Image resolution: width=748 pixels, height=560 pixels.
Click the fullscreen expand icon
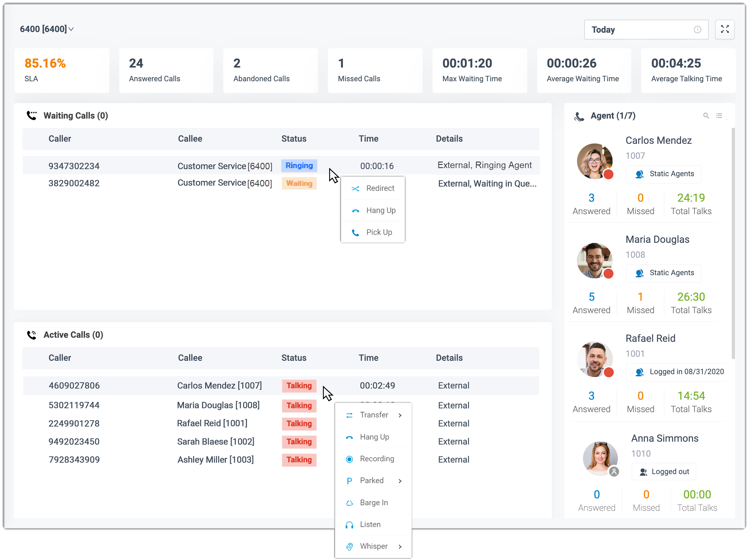click(724, 29)
